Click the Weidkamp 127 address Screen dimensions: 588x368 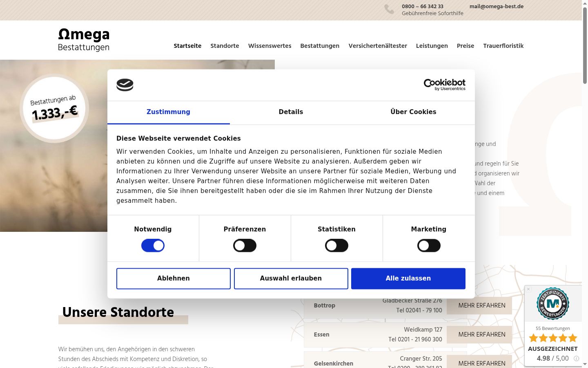click(x=423, y=330)
